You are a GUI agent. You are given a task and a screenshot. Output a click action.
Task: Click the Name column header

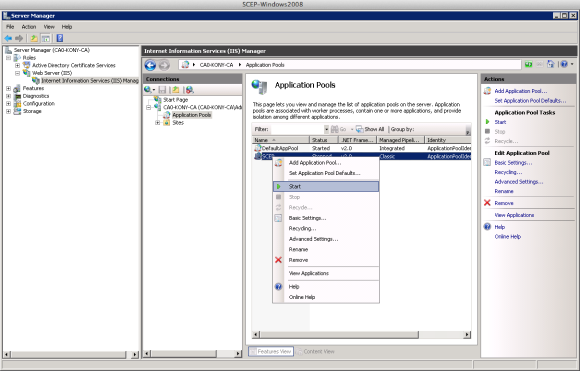click(281, 140)
